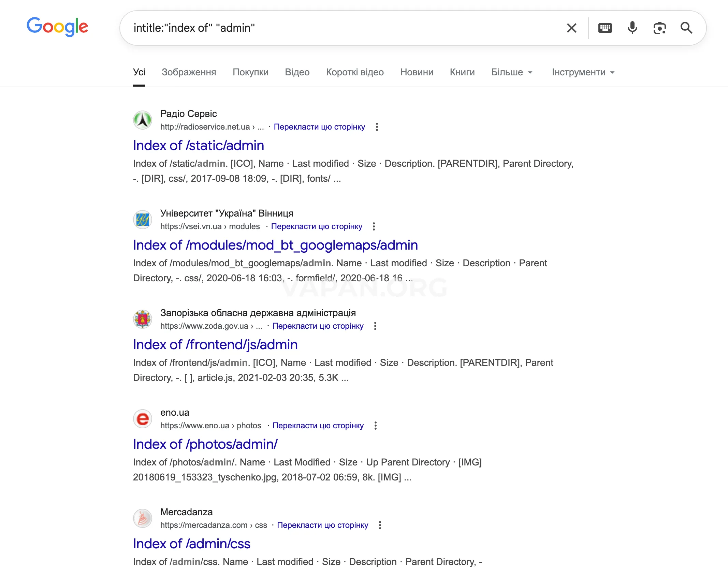728x579 pixels.
Task: Click the Університет "Україна" Вінниця favicon
Action: coord(143,220)
